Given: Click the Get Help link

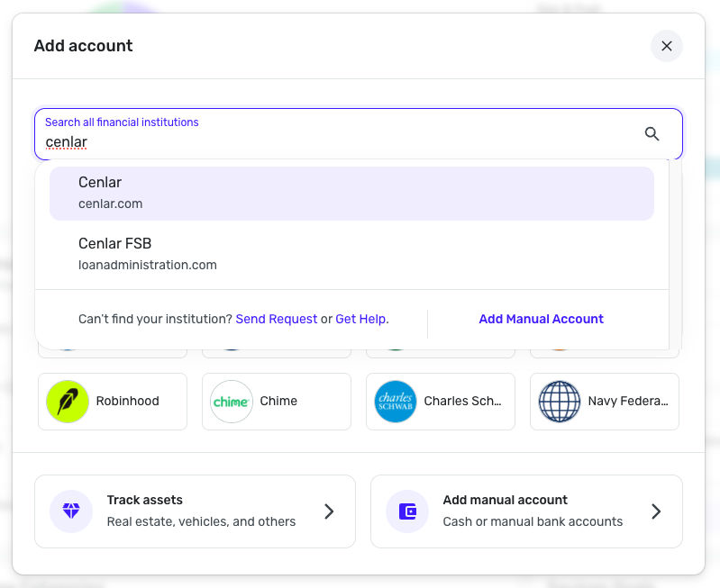Looking at the screenshot, I should pyautogui.click(x=361, y=319).
